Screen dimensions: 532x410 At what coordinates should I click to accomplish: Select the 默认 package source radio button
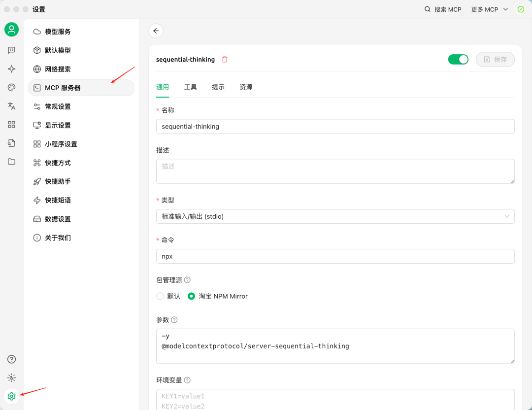click(160, 296)
